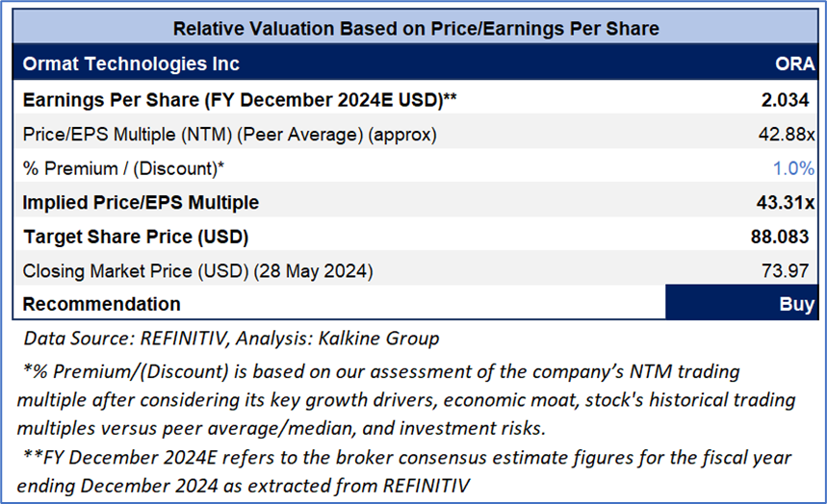Click the 73.97 closing market price value

point(790,271)
